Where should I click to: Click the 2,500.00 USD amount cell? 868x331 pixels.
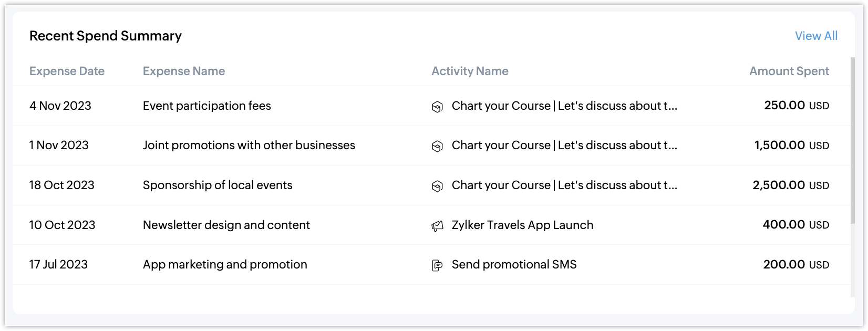pos(791,185)
